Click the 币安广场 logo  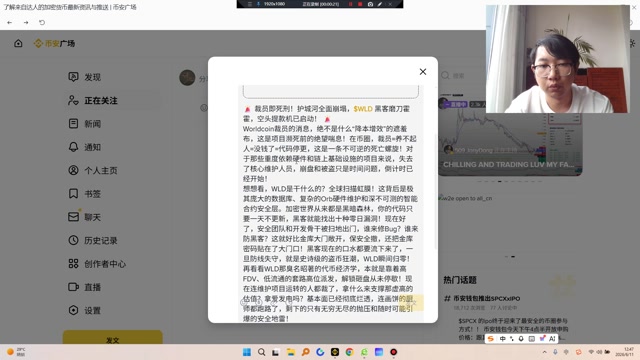pos(54,43)
